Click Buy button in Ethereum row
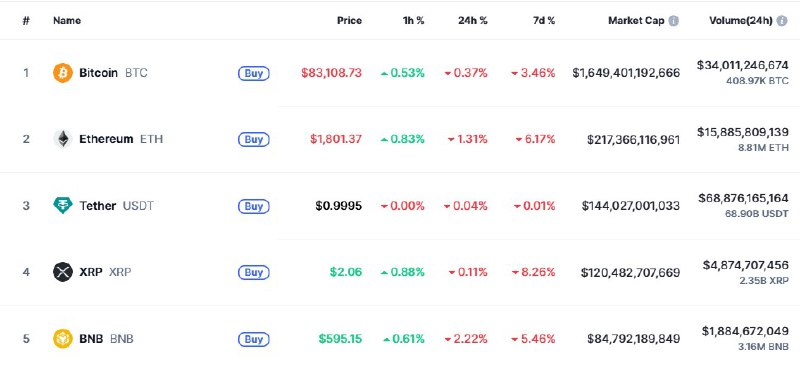This screenshot has height=370, width=800. pos(254,139)
